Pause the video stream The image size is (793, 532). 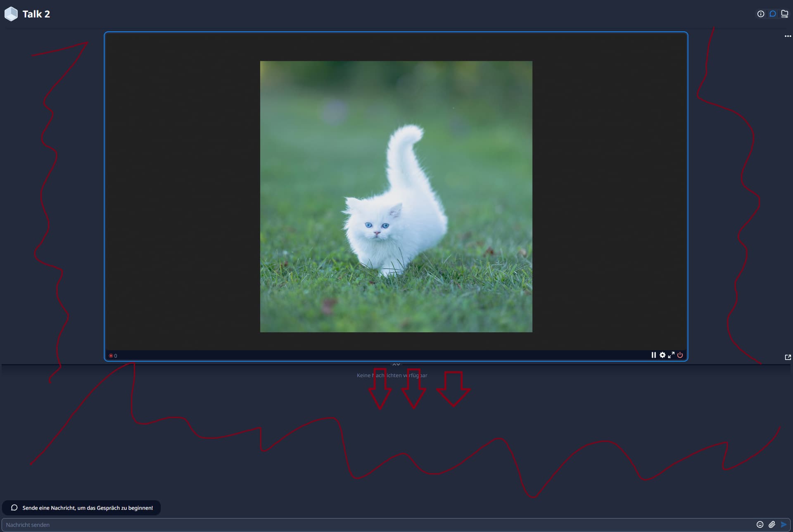653,355
